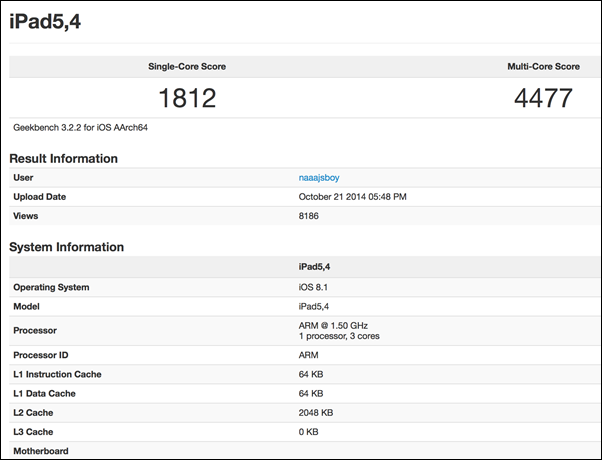Click the iPad5,4 page title
Viewport: 602px width, 460px height.
[45, 21]
